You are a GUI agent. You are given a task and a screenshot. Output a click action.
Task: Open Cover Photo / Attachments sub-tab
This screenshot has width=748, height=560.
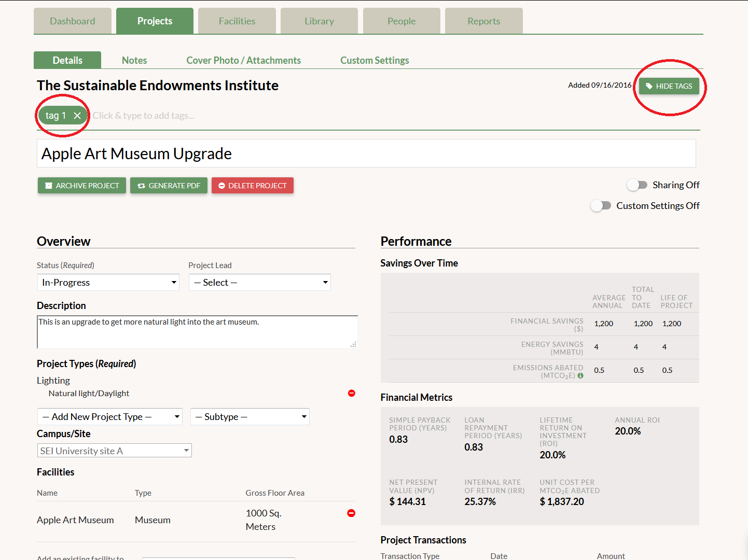point(244,60)
